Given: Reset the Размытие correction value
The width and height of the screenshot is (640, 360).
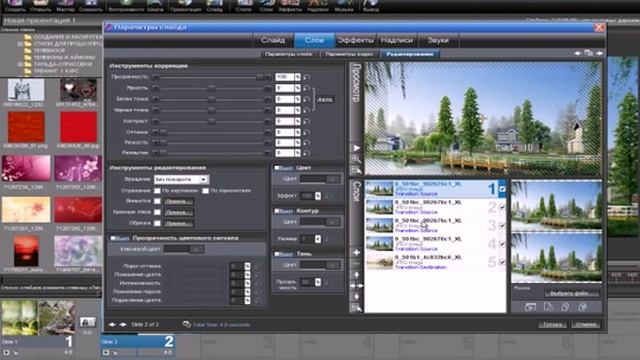Looking at the screenshot, I should (x=306, y=153).
